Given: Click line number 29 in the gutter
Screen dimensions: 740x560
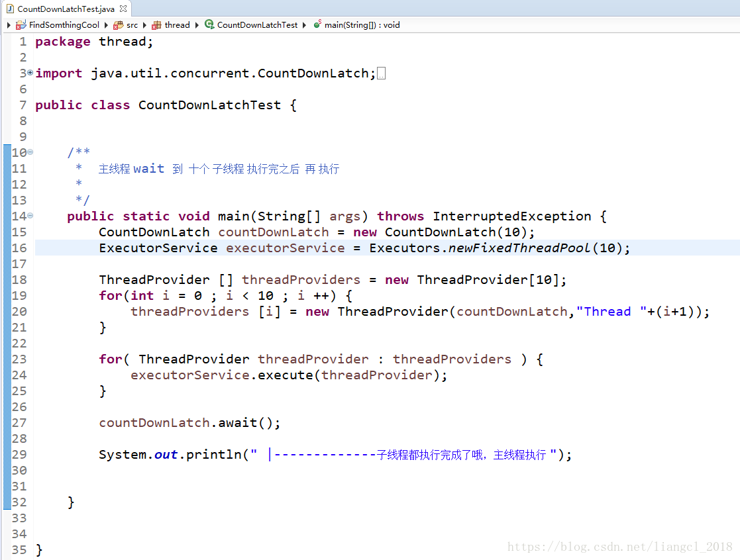Looking at the screenshot, I should click(19, 454).
